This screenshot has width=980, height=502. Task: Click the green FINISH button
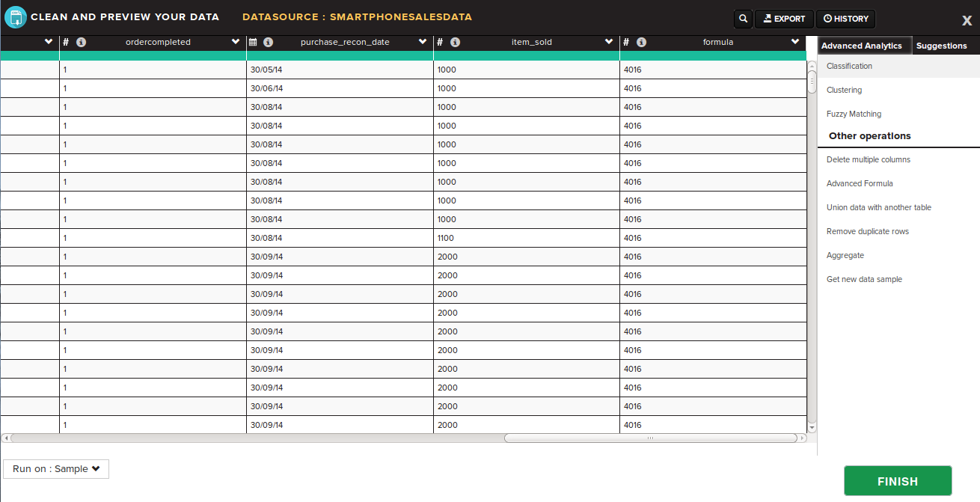[898, 481]
